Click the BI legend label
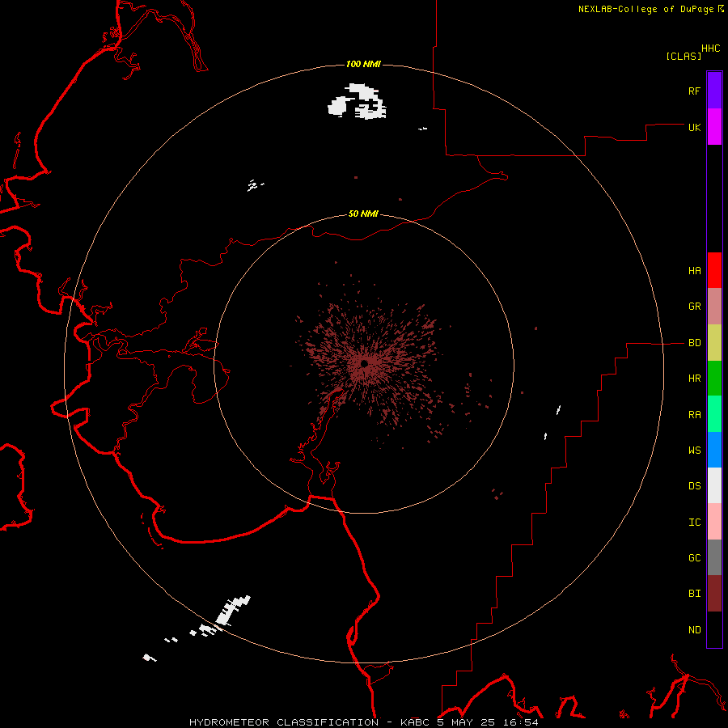This screenshot has height=728, width=728. pyautogui.click(x=694, y=594)
